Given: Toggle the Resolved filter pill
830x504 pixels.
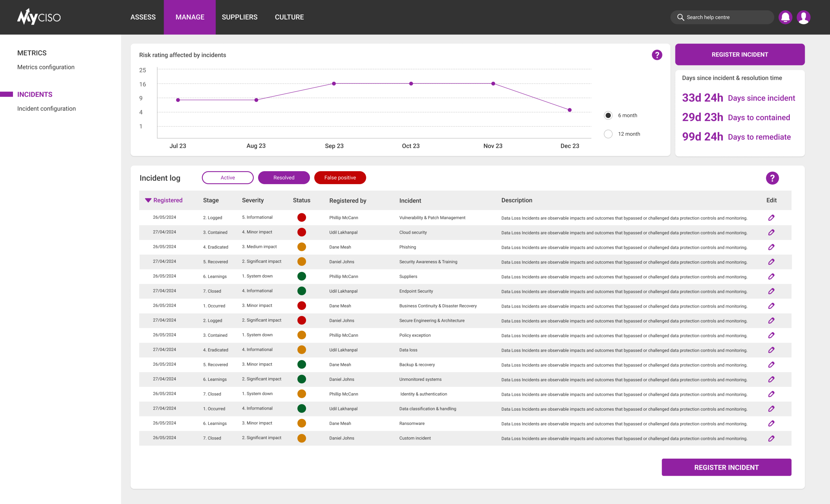Looking at the screenshot, I should [284, 178].
